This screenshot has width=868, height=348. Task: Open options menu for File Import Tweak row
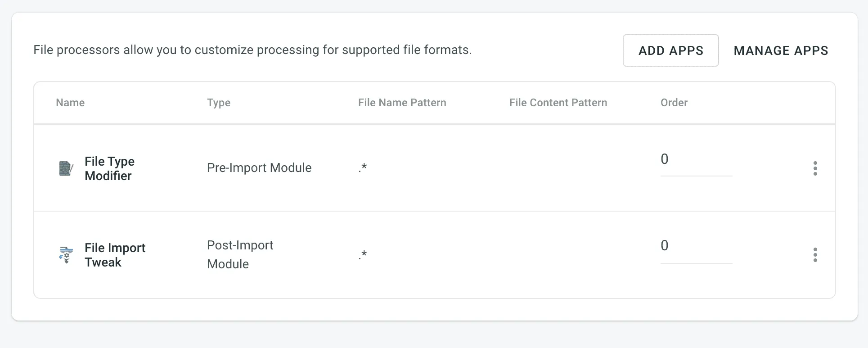click(815, 255)
